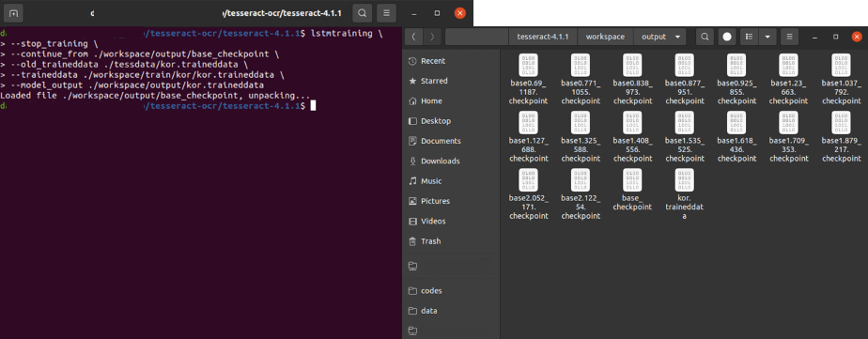
Task: Click the "Loaded file" output line in terminal
Action: click(156, 96)
